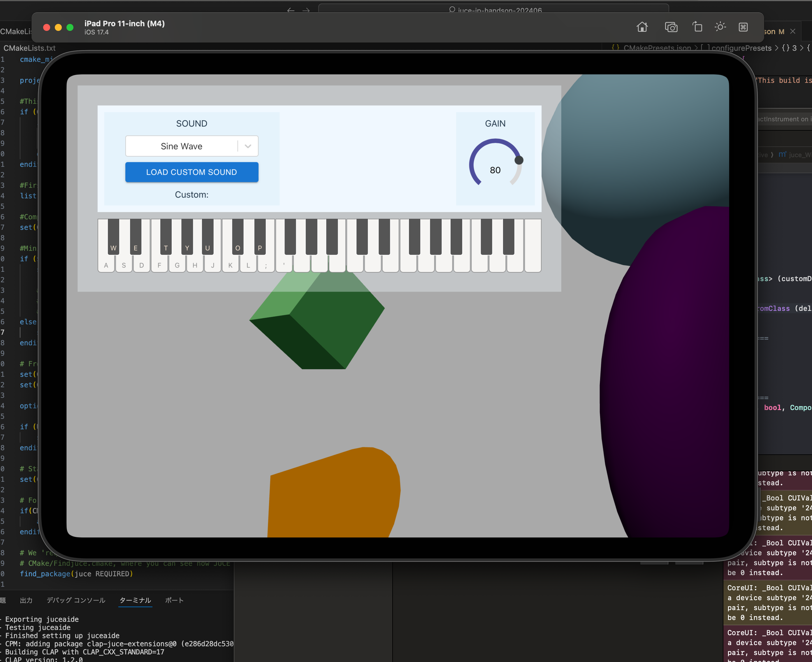Click 'Finished setting up juceaide' terminal line
Viewport: 812px width, 662px height.
tap(62, 635)
